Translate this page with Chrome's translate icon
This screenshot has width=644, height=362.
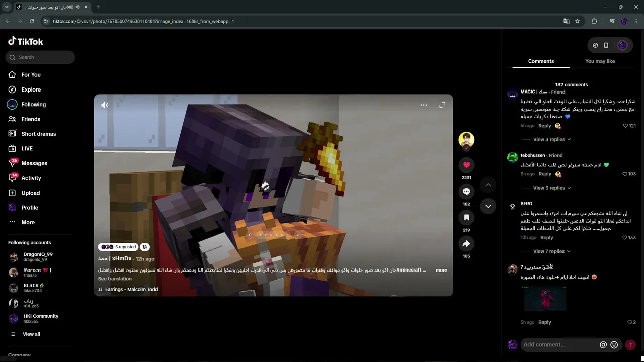click(567, 21)
